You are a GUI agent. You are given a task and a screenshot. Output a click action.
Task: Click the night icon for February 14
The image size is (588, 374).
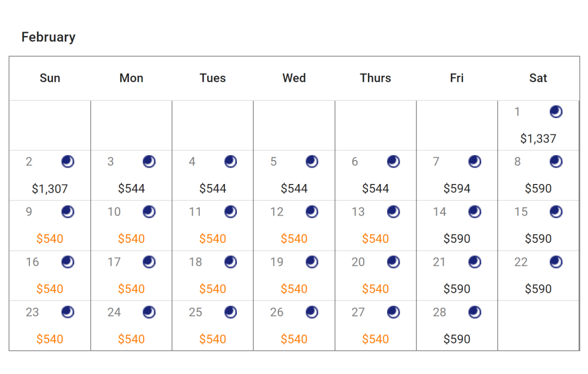point(474,212)
